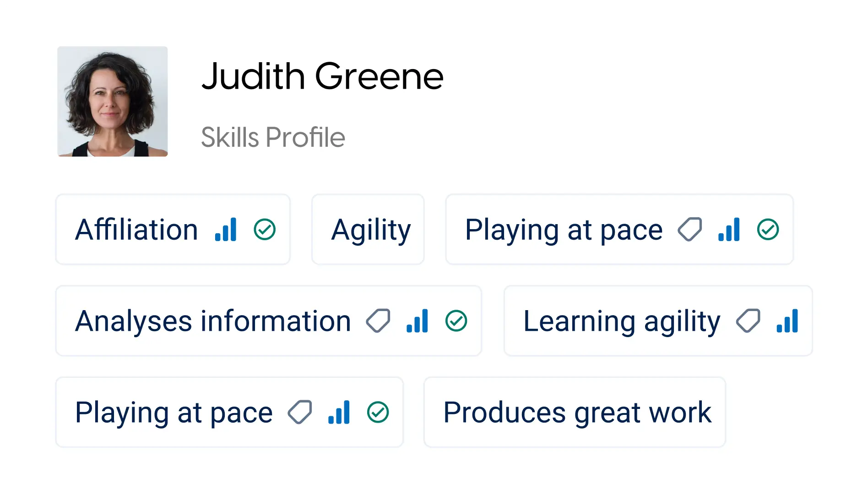Select the Produces great work skill chip
The width and height of the screenshot is (868, 494).
pyautogui.click(x=577, y=413)
